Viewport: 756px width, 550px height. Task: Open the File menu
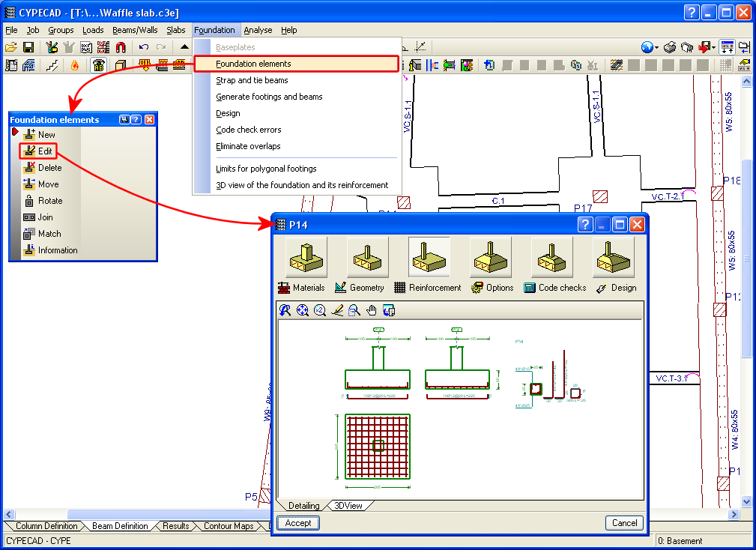(x=11, y=30)
